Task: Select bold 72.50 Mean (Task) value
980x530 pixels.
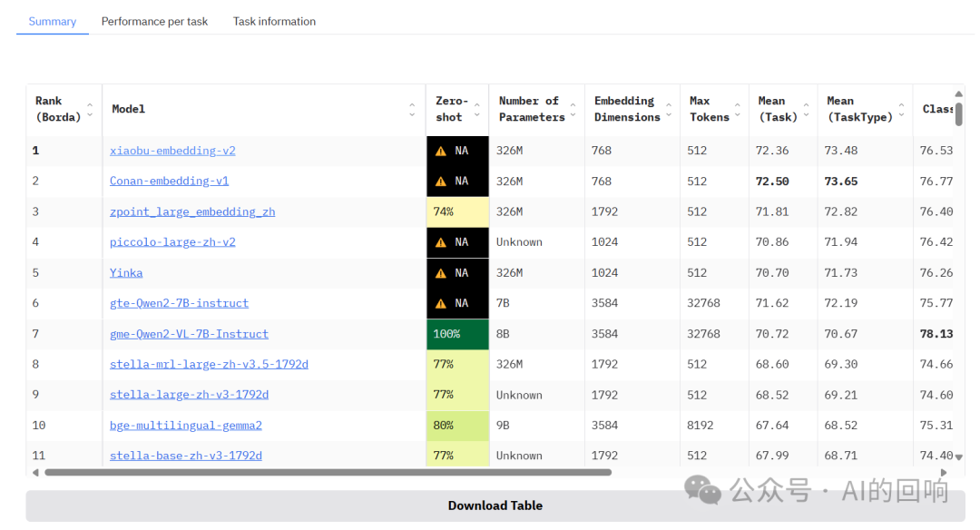Action: pyautogui.click(x=772, y=182)
